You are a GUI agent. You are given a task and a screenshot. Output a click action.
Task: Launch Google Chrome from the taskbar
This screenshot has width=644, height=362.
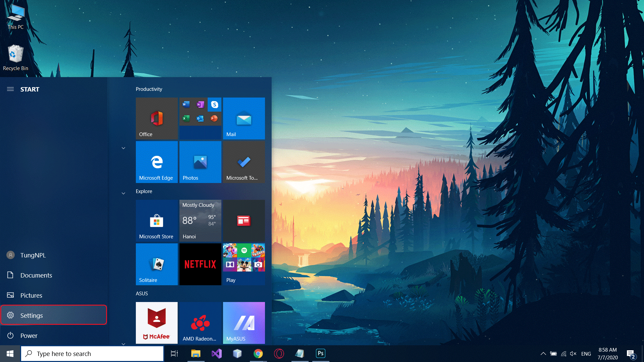(x=258, y=354)
